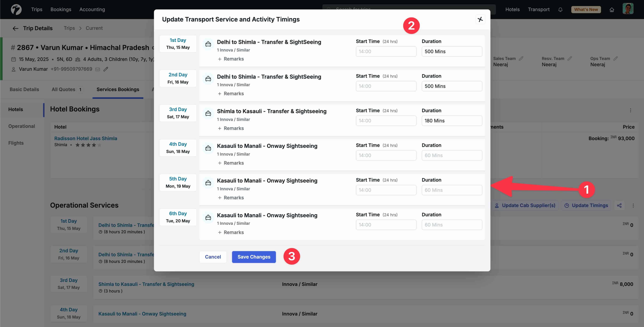Click Save Changes in the dialog
Screen dimensions: 644x327
254,257
